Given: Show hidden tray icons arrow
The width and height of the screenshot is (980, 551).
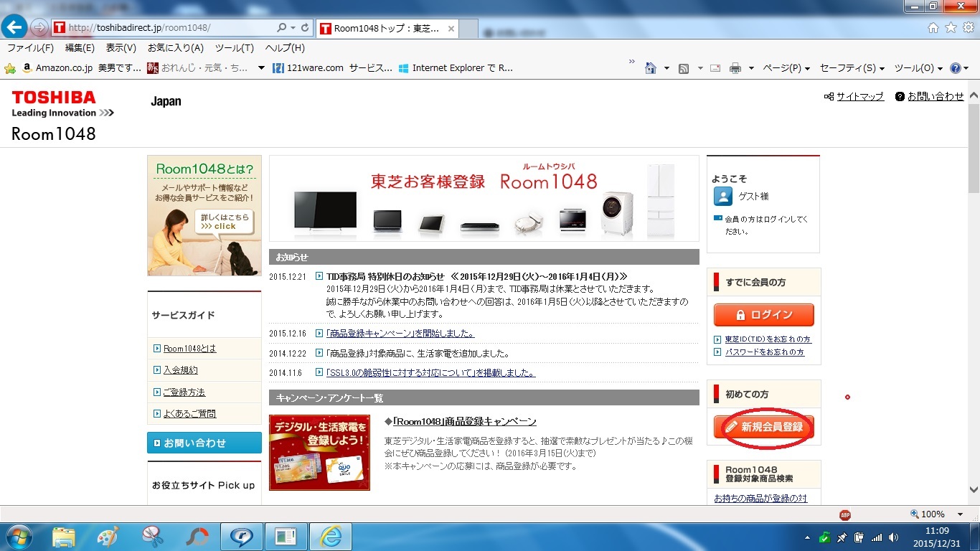Looking at the screenshot, I should [x=808, y=537].
